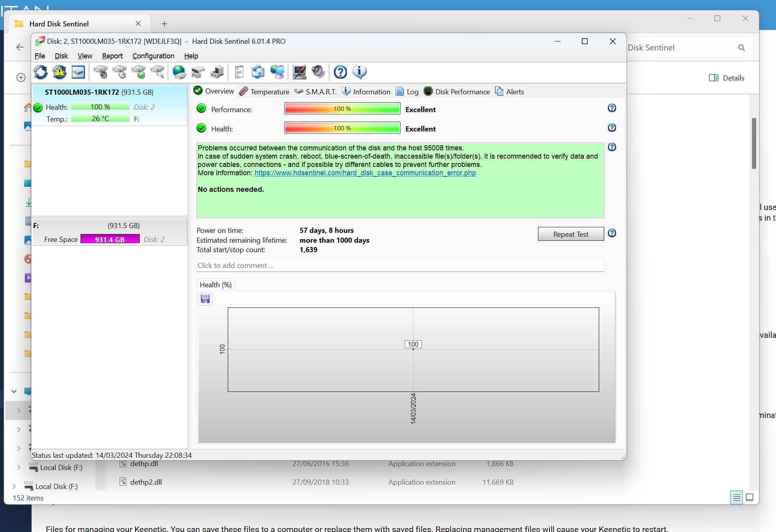
Task: Select the ST1000LM035-1RK172 disk entry
Action: (x=110, y=105)
